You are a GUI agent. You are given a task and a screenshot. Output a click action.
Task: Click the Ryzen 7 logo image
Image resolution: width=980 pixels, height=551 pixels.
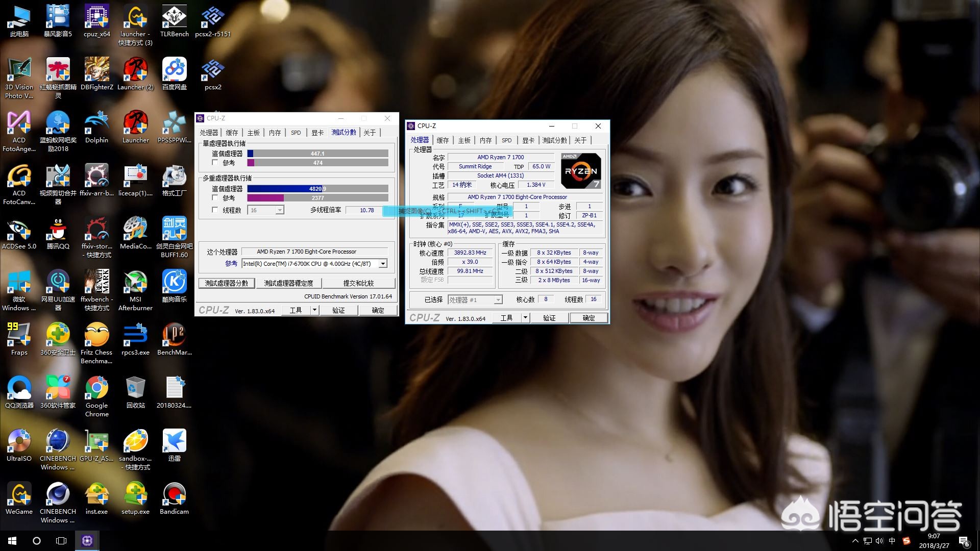(x=581, y=171)
